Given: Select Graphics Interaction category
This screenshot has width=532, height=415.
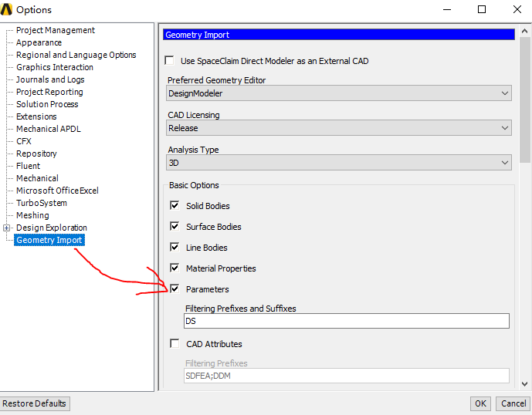Looking at the screenshot, I should coord(55,67).
